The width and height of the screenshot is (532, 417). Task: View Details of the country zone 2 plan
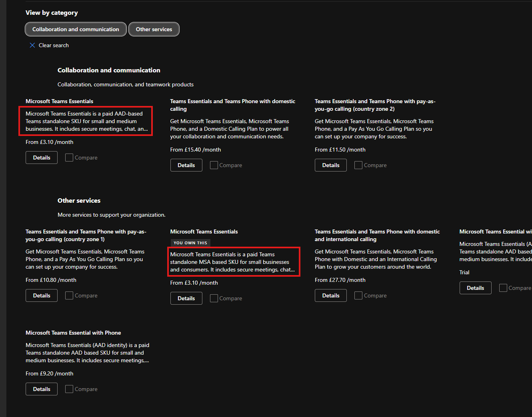pyautogui.click(x=331, y=165)
